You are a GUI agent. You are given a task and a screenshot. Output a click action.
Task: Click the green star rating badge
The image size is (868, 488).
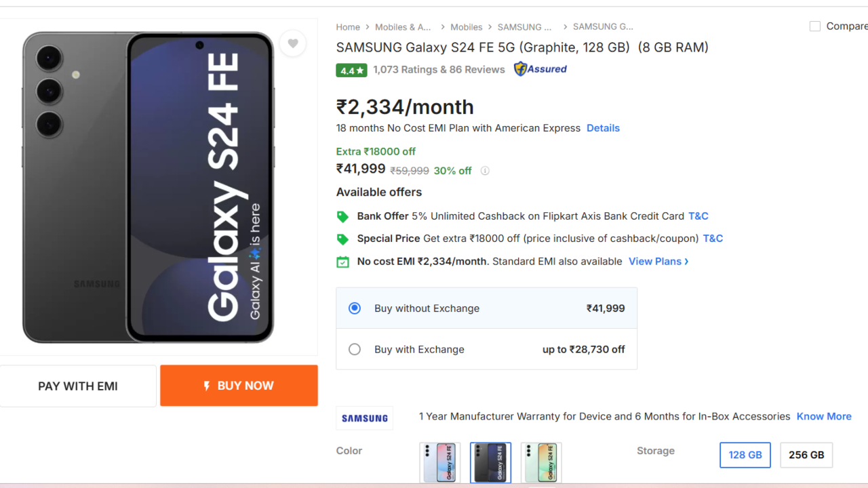[x=351, y=70]
